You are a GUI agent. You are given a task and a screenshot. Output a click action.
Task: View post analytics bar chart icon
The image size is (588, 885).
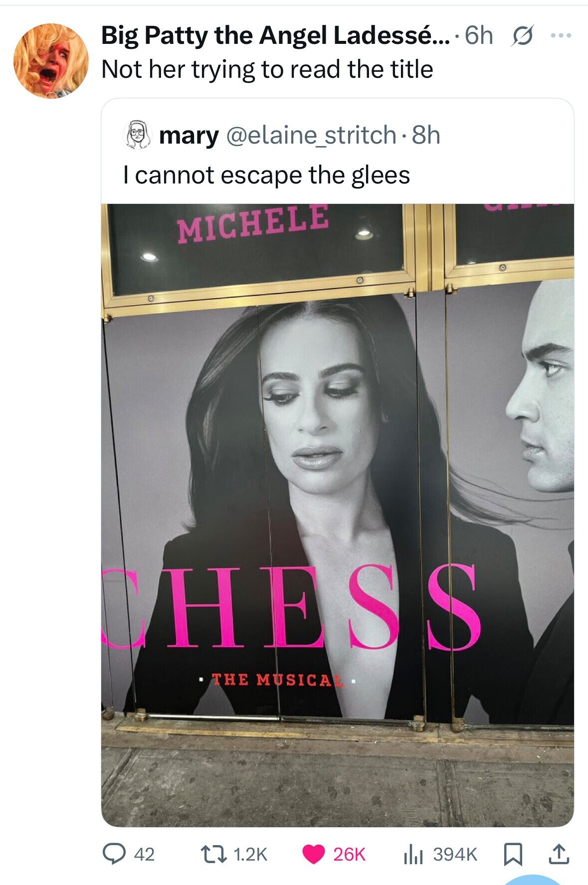[413, 855]
